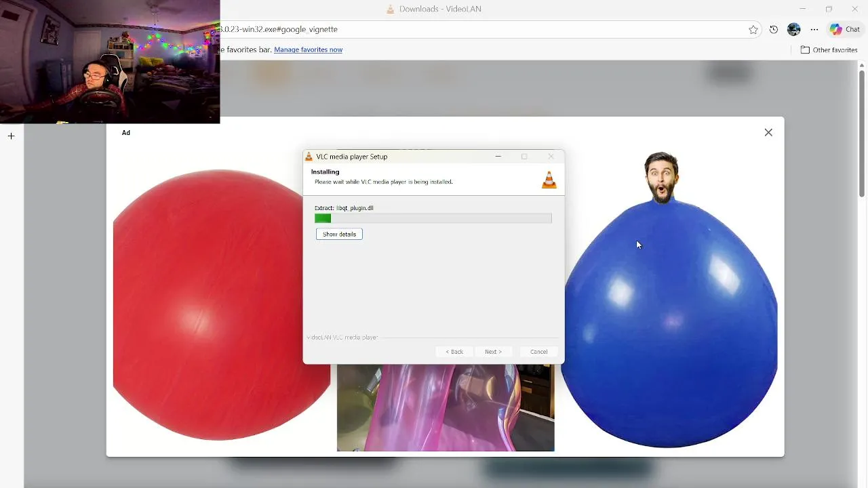Click the vertical page scrollbar thumb
The image size is (868, 488).
click(x=862, y=132)
